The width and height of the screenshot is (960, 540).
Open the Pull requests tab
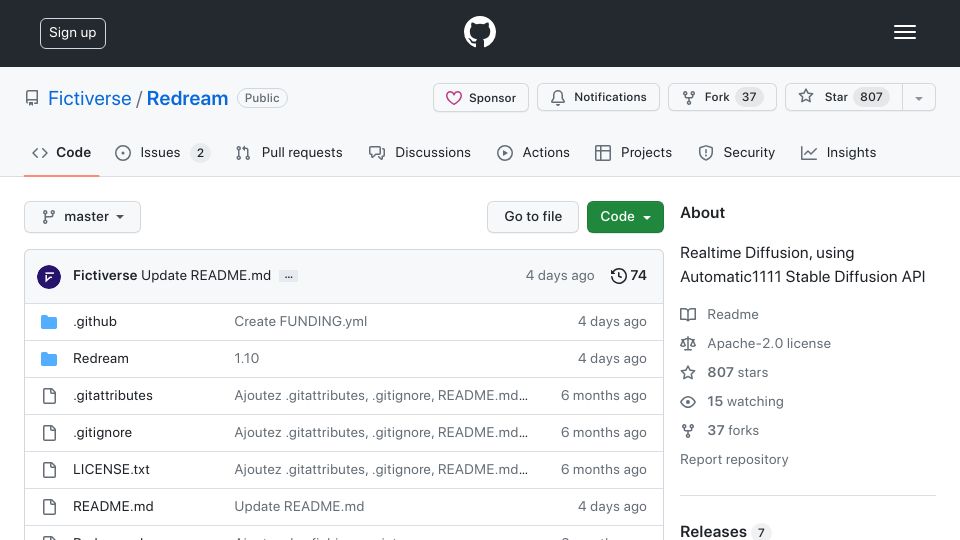coord(289,152)
